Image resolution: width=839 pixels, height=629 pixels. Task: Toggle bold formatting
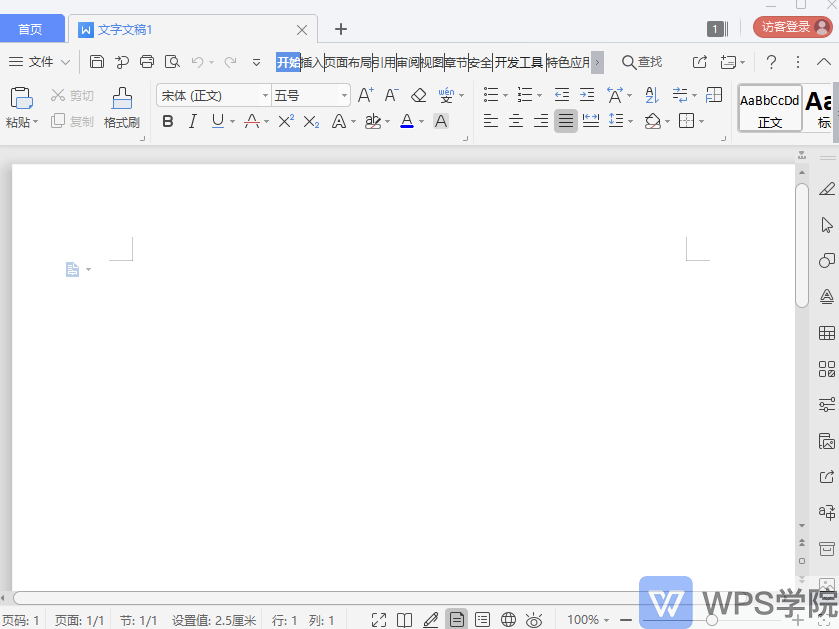[168, 121]
